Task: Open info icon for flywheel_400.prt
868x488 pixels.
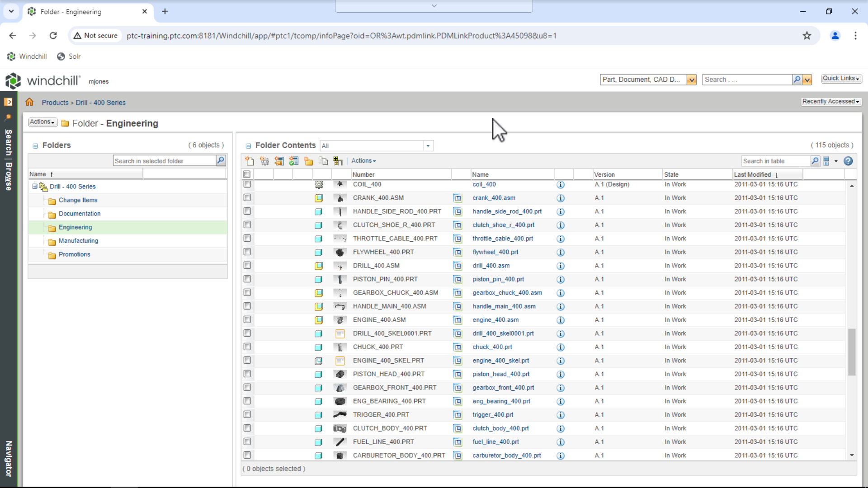Action: tap(561, 252)
